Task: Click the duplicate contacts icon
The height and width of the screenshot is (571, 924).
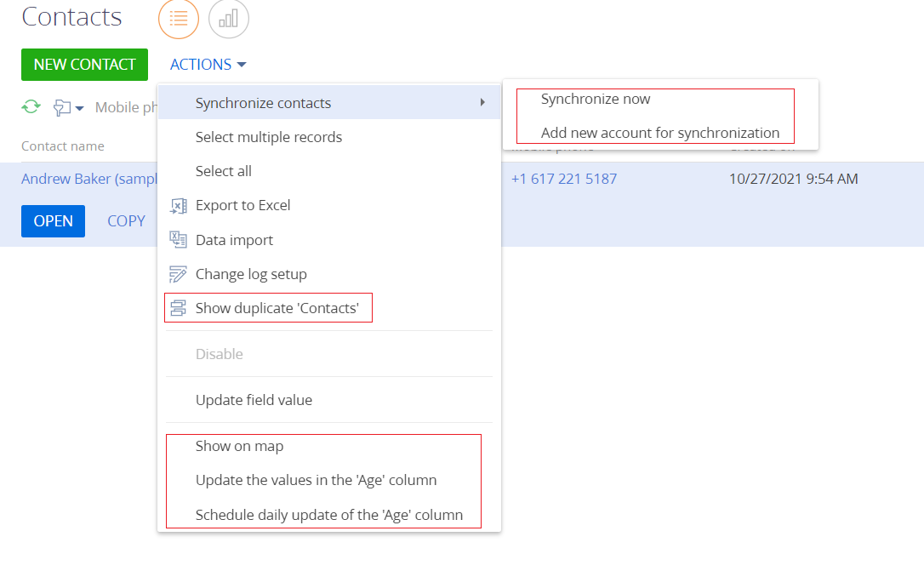Action: [x=178, y=307]
